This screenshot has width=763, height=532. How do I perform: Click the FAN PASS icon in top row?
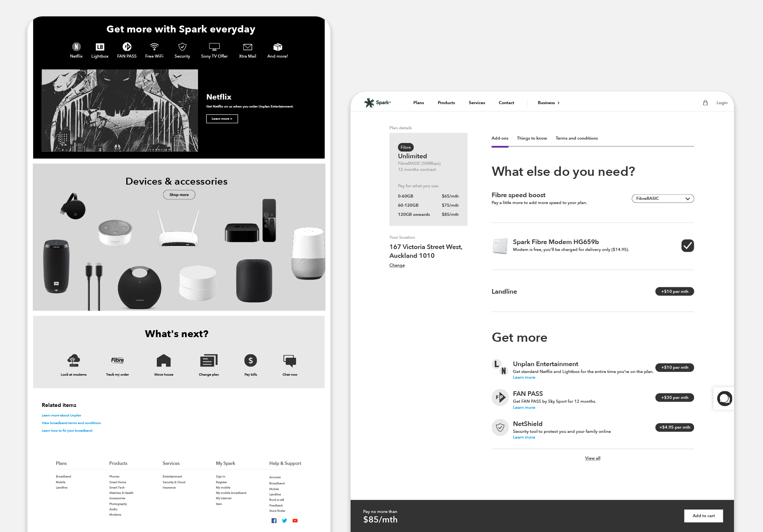[127, 47]
